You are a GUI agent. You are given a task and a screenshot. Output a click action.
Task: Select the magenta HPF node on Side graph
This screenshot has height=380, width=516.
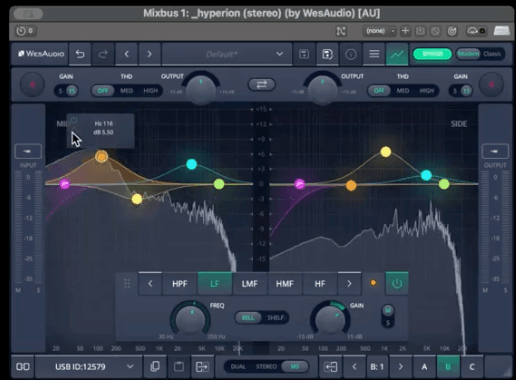click(x=300, y=184)
